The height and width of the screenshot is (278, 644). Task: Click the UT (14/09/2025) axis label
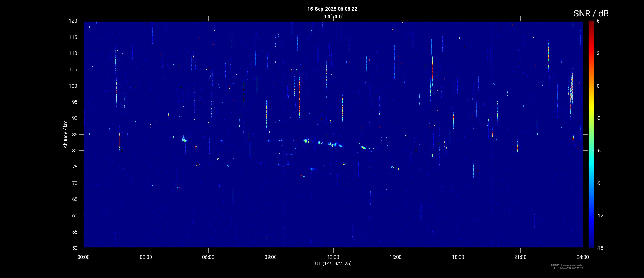[333, 264]
